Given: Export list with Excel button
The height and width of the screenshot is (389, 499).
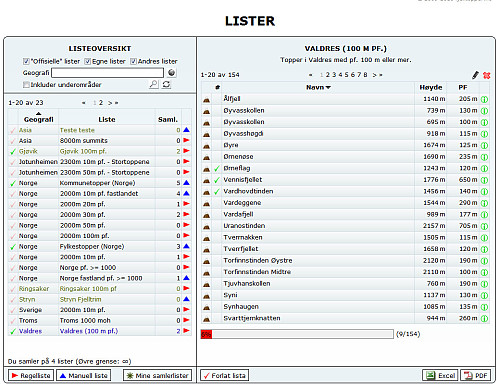Looking at the screenshot, I should [x=441, y=375].
